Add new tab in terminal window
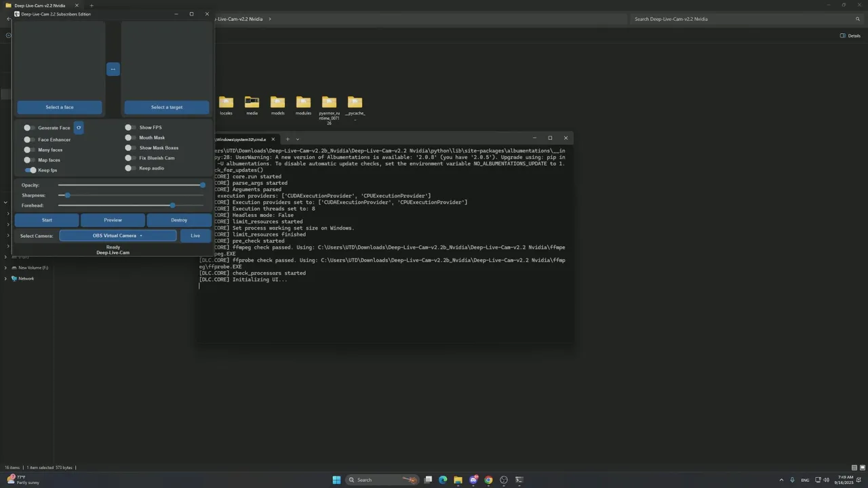Image resolution: width=868 pixels, height=488 pixels. coord(287,139)
